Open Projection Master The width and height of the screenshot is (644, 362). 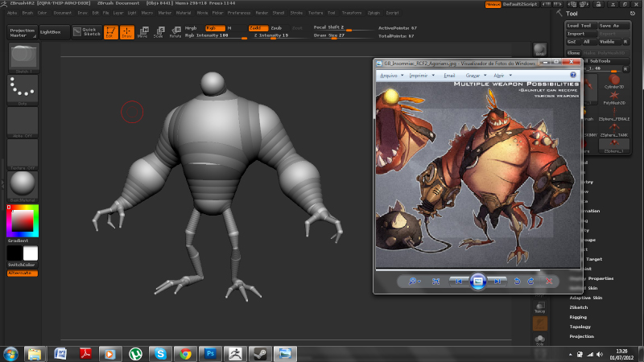tap(23, 32)
